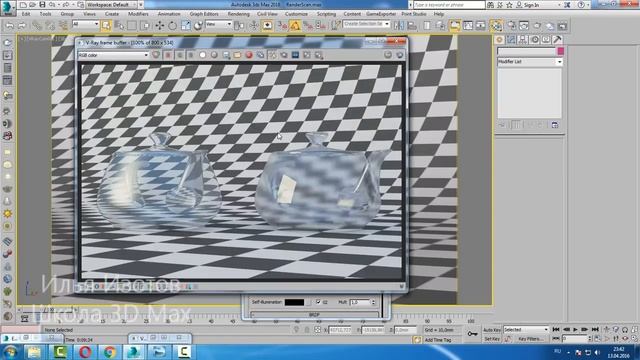The width and height of the screenshot is (640, 360).
Task: Open Modifiers menu
Action: coord(138,14)
